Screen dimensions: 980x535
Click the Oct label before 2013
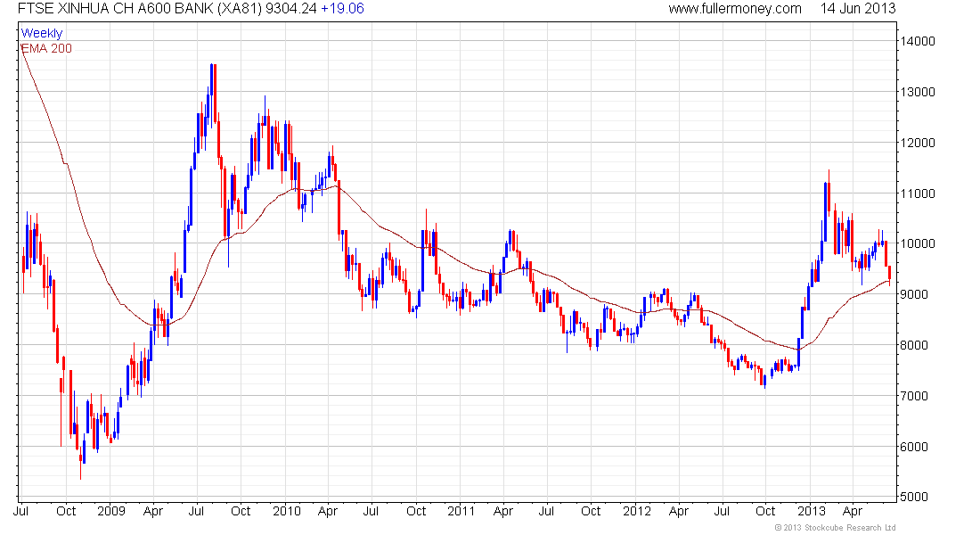click(765, 511)
